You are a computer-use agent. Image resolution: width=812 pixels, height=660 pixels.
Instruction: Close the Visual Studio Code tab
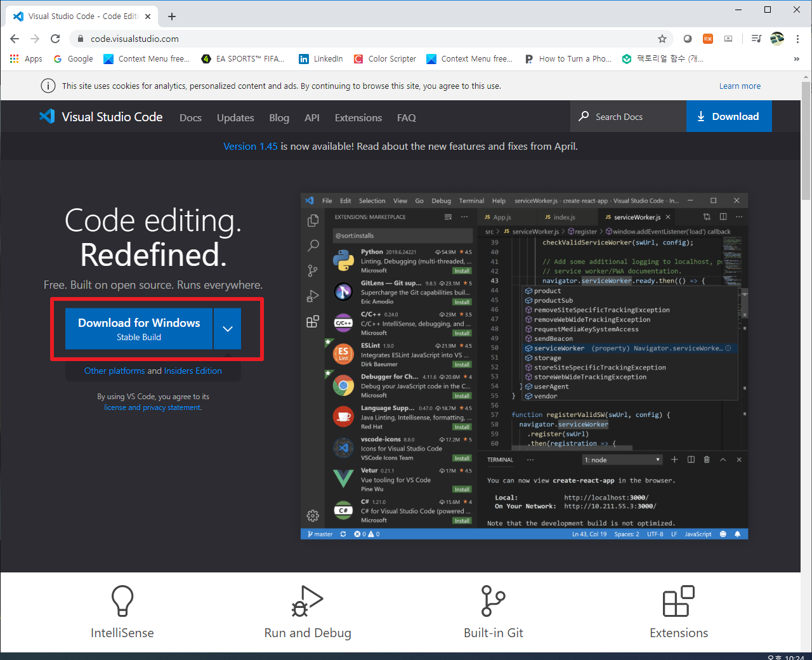coord(148,16)
